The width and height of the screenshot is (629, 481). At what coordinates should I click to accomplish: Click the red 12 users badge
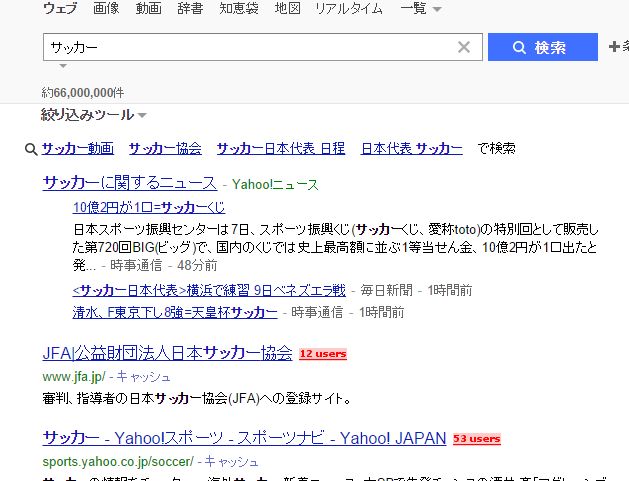(x=323, y=354)
